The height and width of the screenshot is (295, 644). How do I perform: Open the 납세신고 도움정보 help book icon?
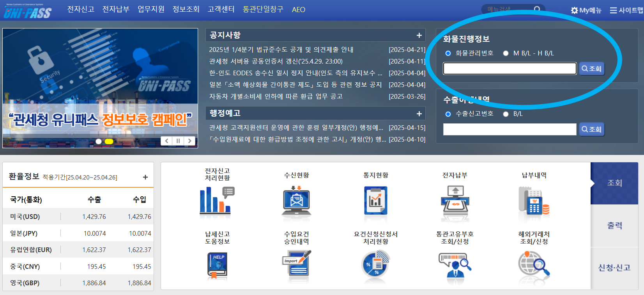[217, 265]
